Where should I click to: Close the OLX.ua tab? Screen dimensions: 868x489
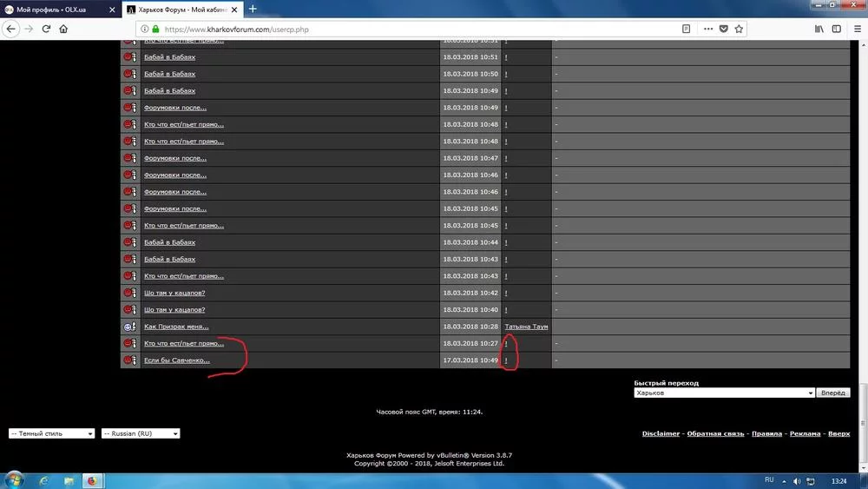(112, 10)
